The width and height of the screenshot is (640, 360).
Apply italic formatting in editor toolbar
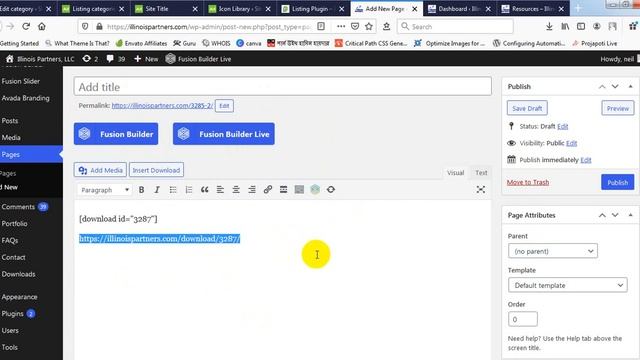coord(157,190)
